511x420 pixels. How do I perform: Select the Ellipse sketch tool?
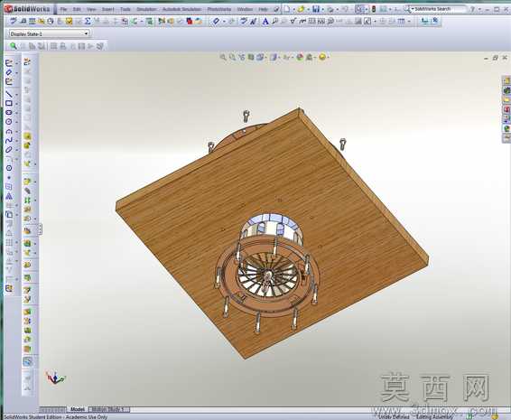click(x=9, y=150)
